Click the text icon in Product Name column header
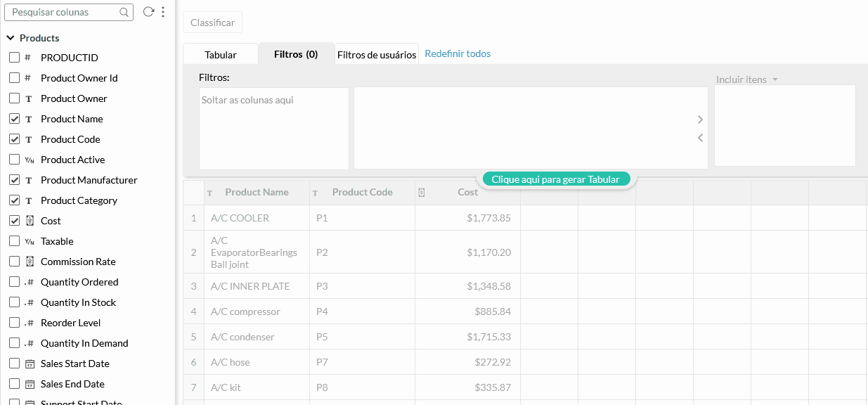This screenshot has height=405, width=868. (210, 193)
